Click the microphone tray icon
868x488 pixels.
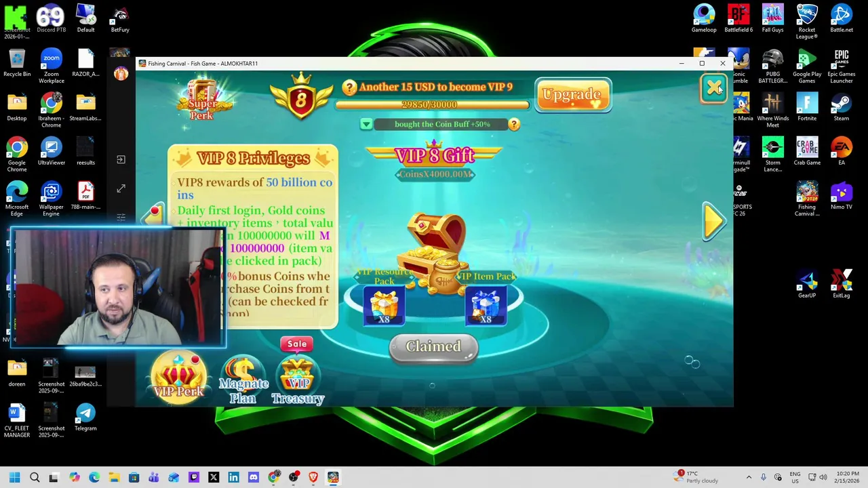coord(764,477)
